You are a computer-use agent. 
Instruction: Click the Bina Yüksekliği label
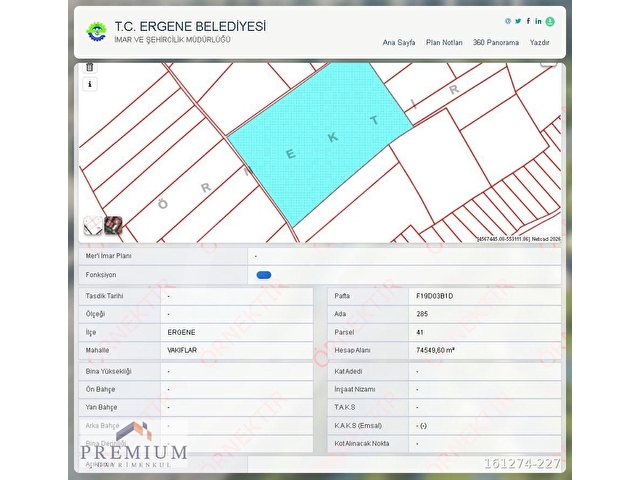[109, 372]
